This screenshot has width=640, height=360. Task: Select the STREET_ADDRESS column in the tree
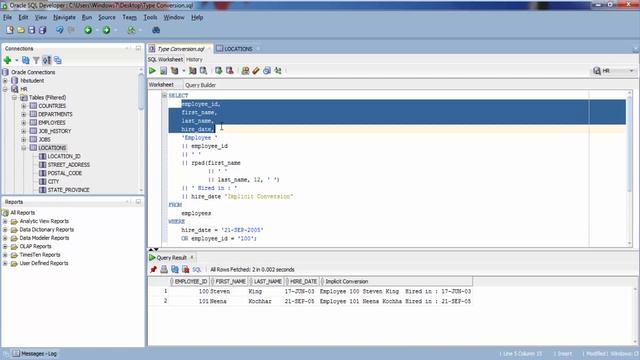[69, 165]
